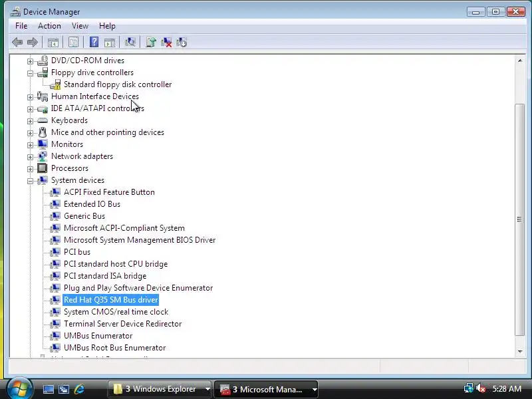532x399 pixels.
Task: Select Microsoft ACPI-Compliant System
Action: click(124, 228)
